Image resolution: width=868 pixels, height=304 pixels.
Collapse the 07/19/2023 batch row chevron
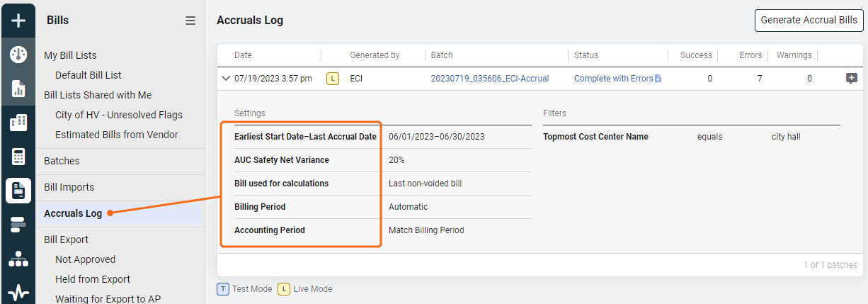(226, 79)
